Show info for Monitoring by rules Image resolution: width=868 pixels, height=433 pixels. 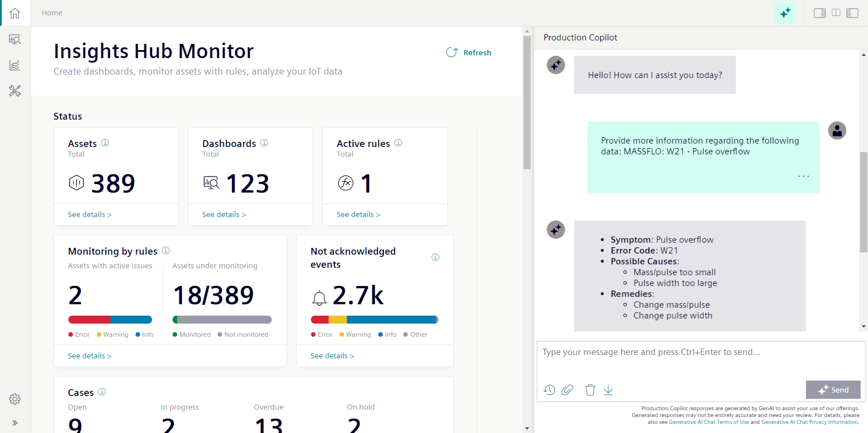point(166,251)
